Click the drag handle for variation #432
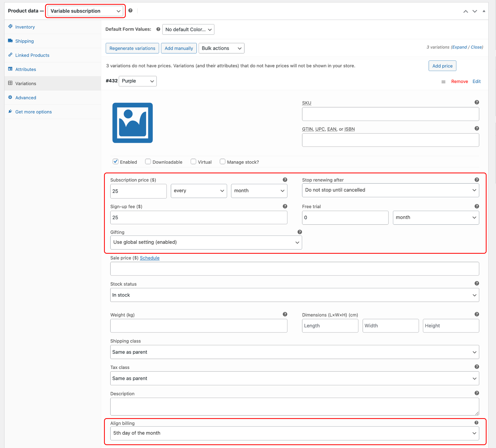This screenshot has width=496, height=448. coord(443,82)
